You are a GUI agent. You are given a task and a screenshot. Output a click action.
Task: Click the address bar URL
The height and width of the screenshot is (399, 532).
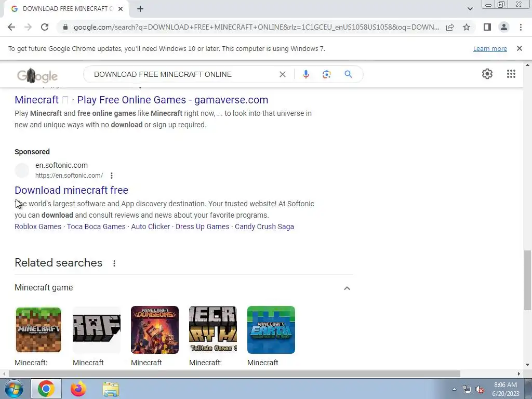(256, 27)
